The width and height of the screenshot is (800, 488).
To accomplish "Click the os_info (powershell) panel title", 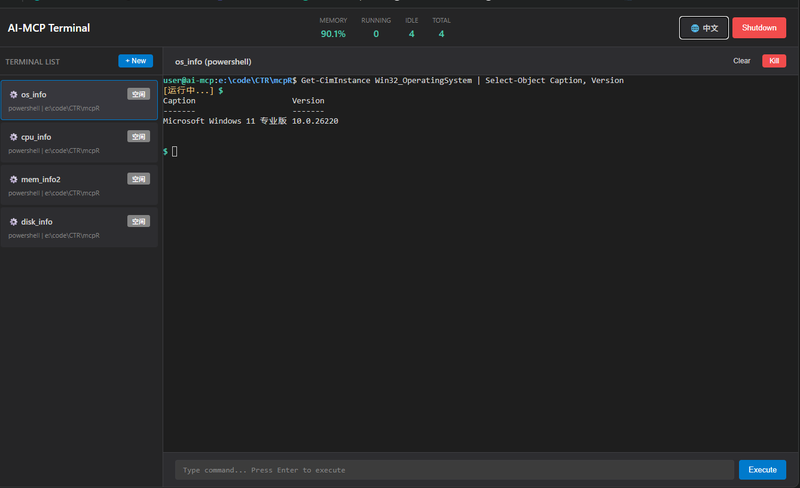I will pyautogui.click(x=213, y=62).
